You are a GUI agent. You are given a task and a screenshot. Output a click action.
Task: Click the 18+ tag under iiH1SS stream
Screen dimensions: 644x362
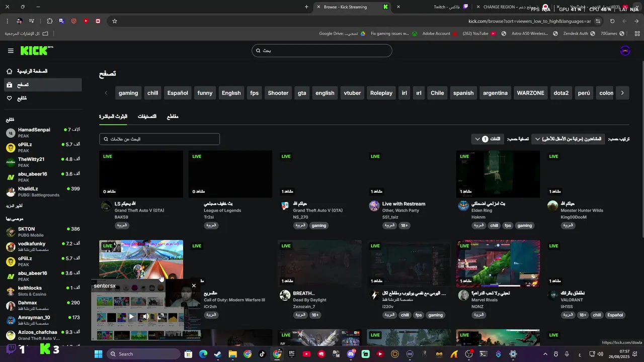[x=582, y=315]
